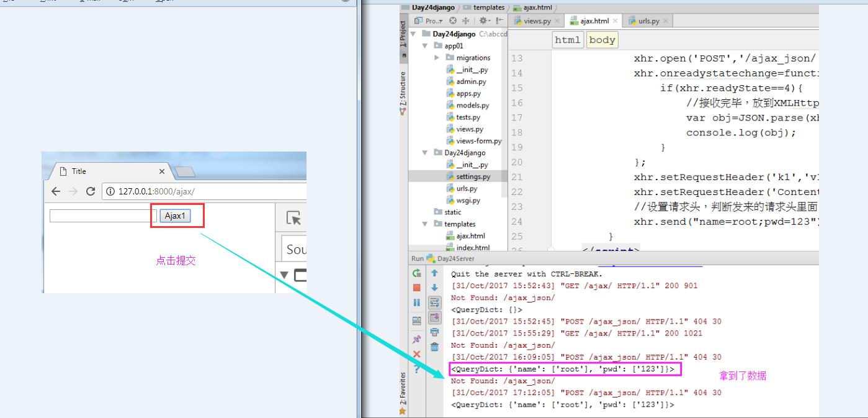Reload the browser page
The width and height of the screenshot is (868, 418).
pos(91,191)
